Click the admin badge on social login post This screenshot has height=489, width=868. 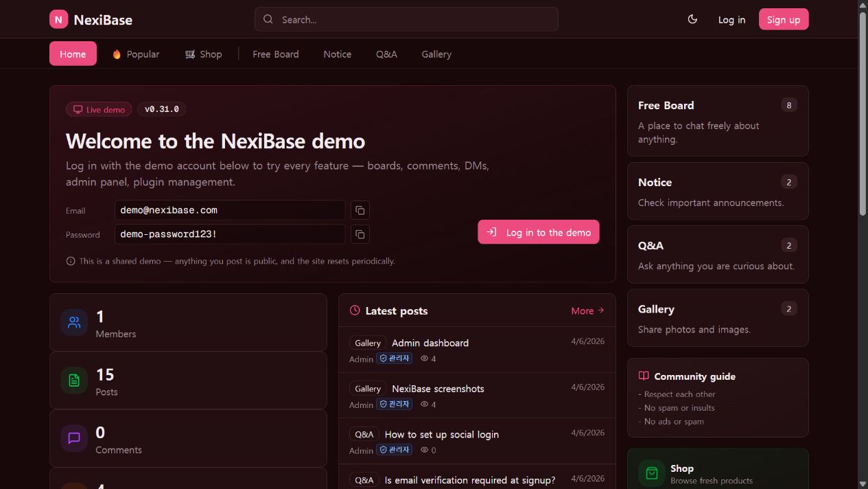394,450
